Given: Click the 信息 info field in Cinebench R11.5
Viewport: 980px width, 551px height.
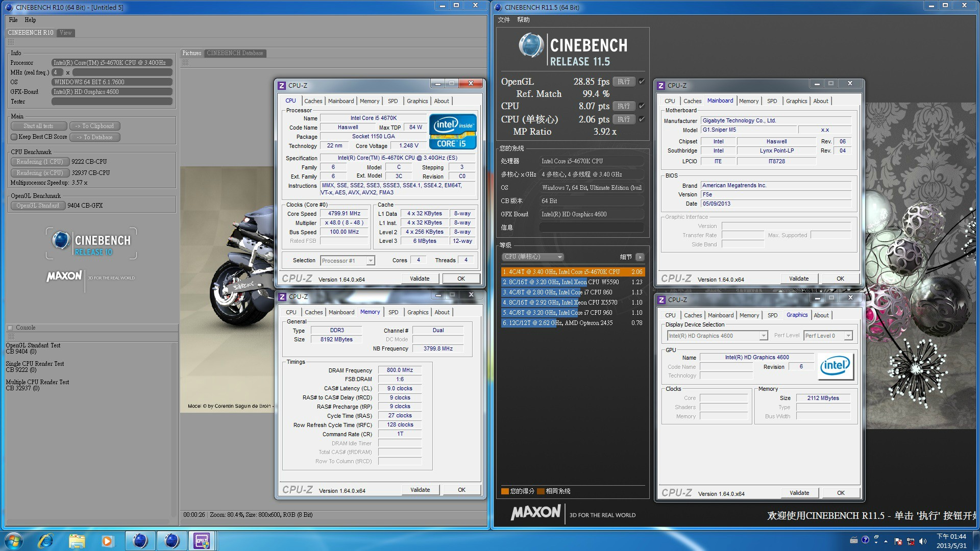Looking at the screenshot, I should pos(591,228).
